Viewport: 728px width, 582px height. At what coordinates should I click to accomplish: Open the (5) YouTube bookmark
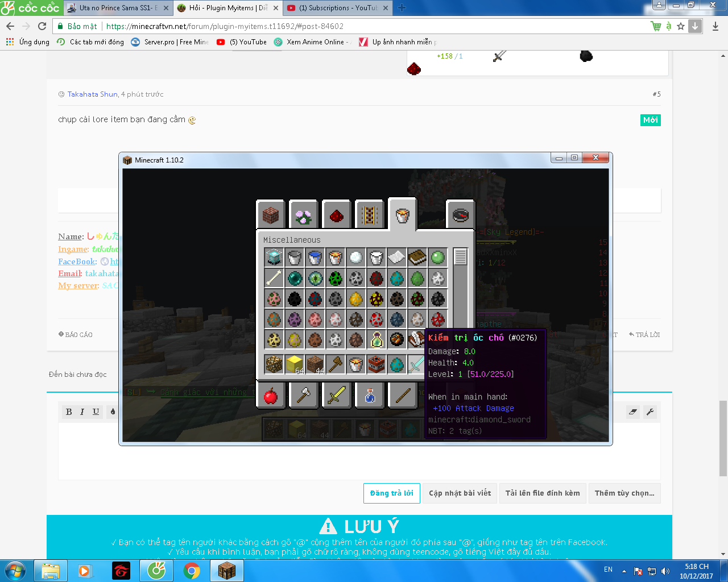242,42
